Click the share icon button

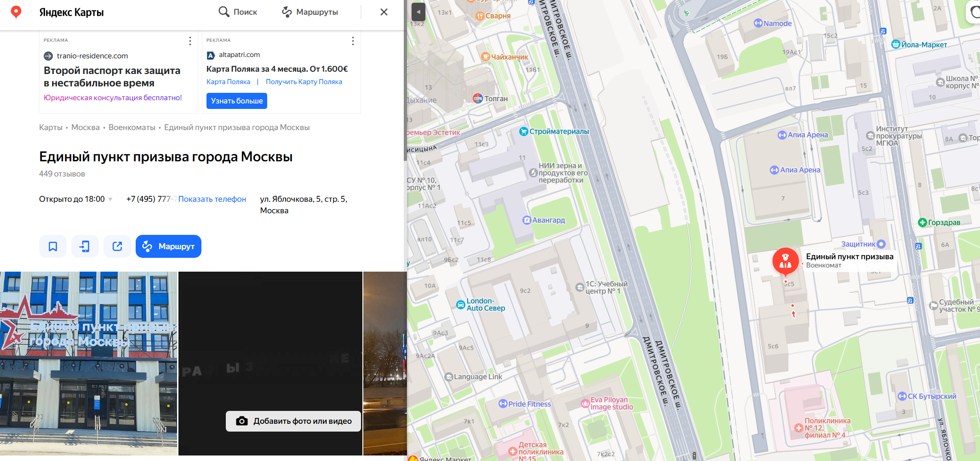tap(117, 246)
